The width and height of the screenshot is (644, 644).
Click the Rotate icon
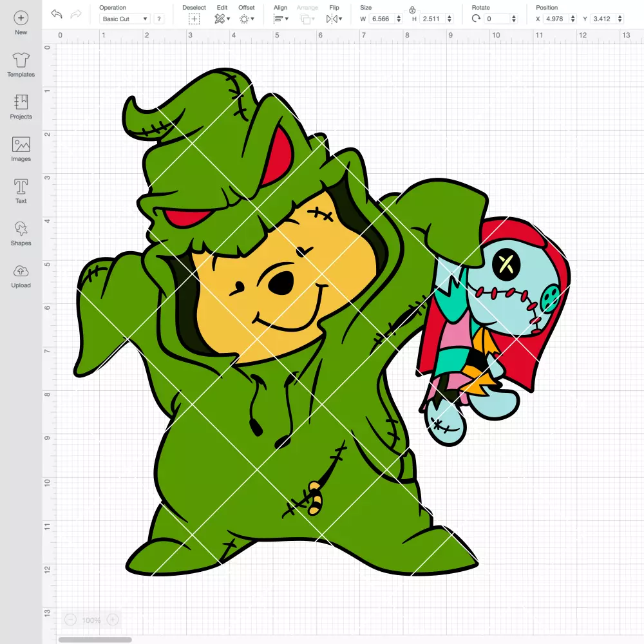(476, 19)
